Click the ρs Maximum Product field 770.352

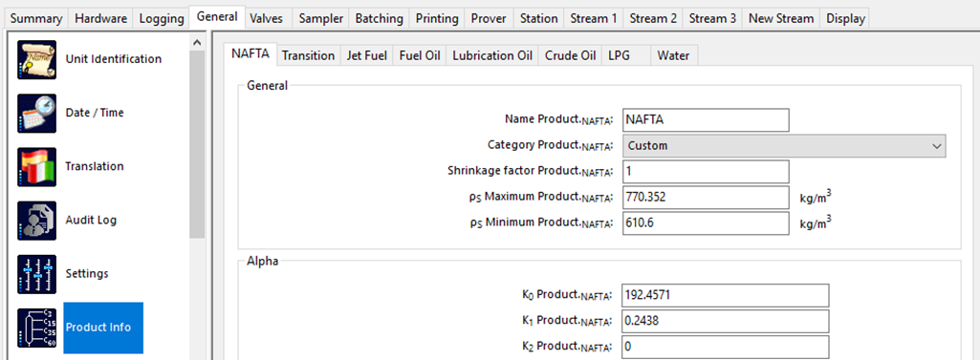[707, 198]
